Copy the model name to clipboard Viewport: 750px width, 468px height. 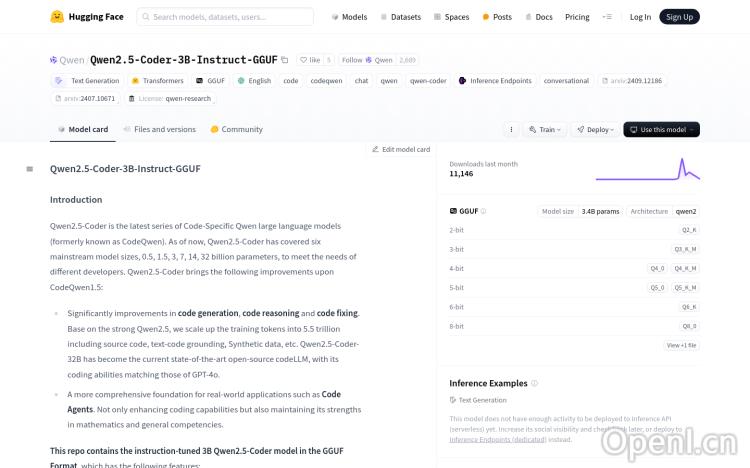[285, 60]
